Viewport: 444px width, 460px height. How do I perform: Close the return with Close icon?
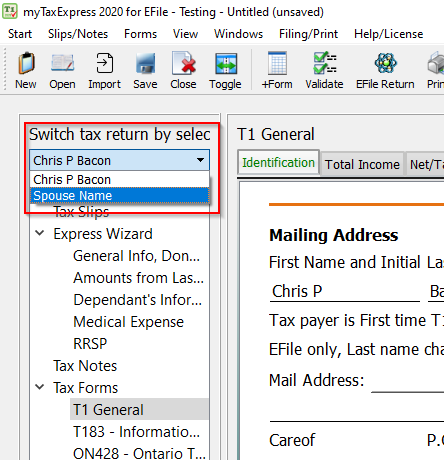pos(183,71)
